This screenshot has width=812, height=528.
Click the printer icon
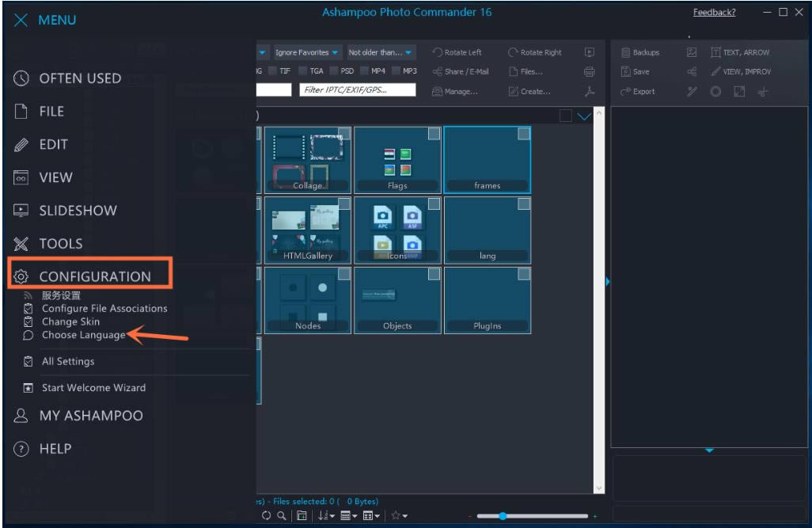pos(590,71)
